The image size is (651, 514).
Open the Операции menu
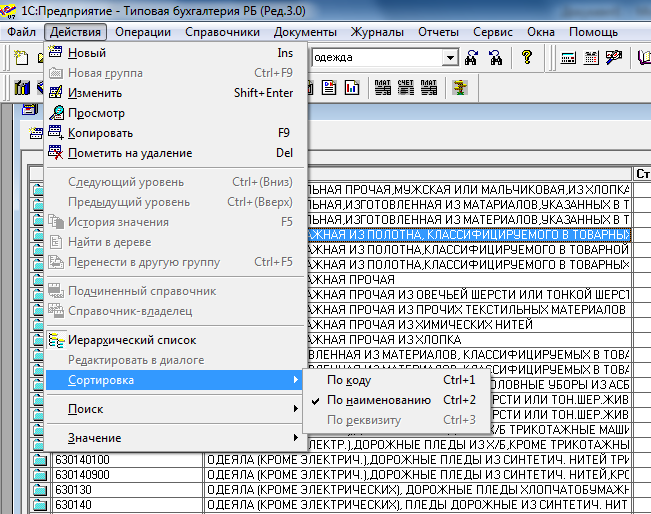tap(143, 32)
